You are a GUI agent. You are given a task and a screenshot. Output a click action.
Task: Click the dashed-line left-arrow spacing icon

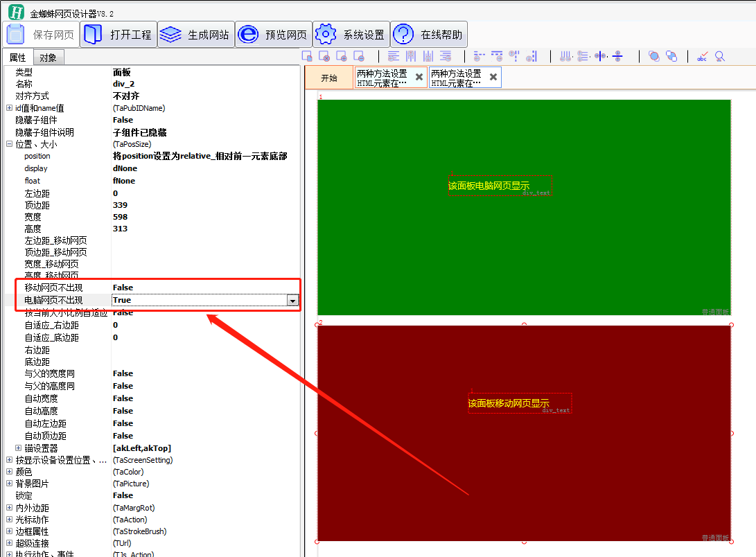click(x=479, y=56)
